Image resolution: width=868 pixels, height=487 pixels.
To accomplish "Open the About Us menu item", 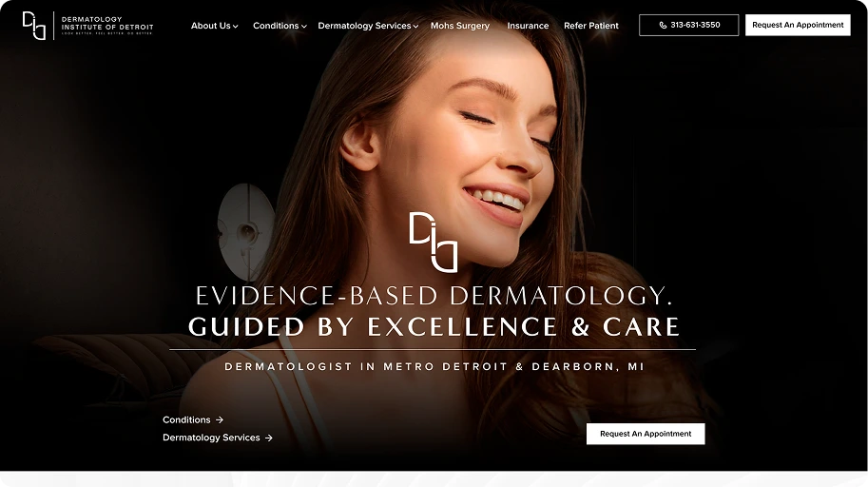I will tap(210, 26).
